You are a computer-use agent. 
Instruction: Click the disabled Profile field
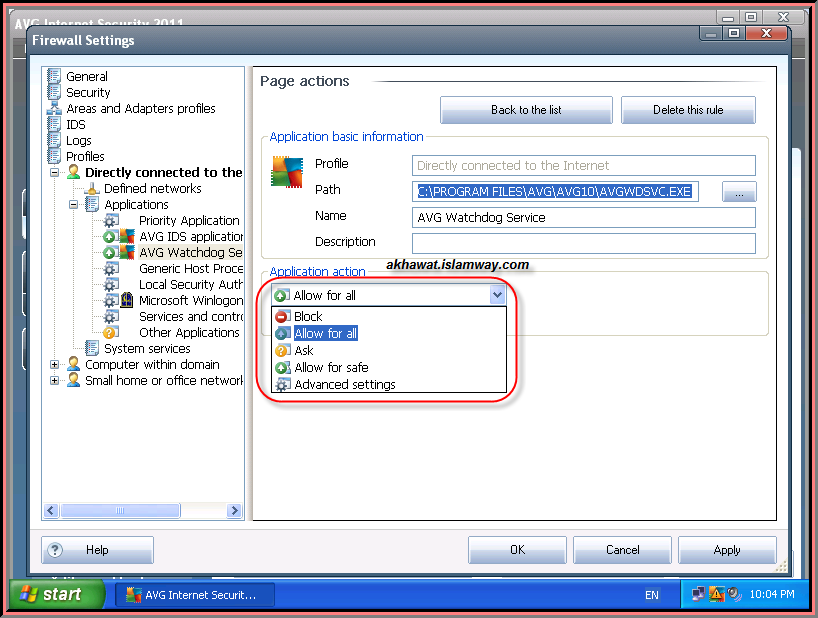click(x=584, y=165)
